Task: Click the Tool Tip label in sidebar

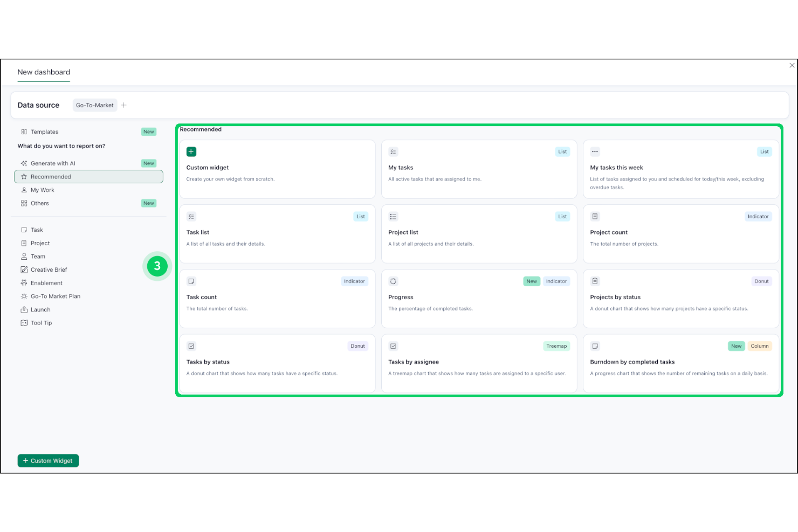Action: [42, 323]
